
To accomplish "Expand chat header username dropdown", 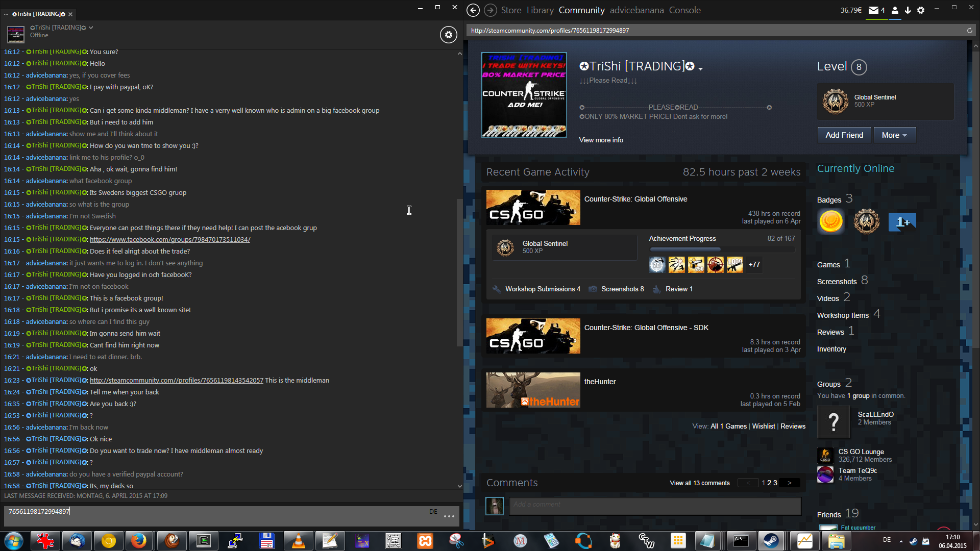I will coord(91,28).
